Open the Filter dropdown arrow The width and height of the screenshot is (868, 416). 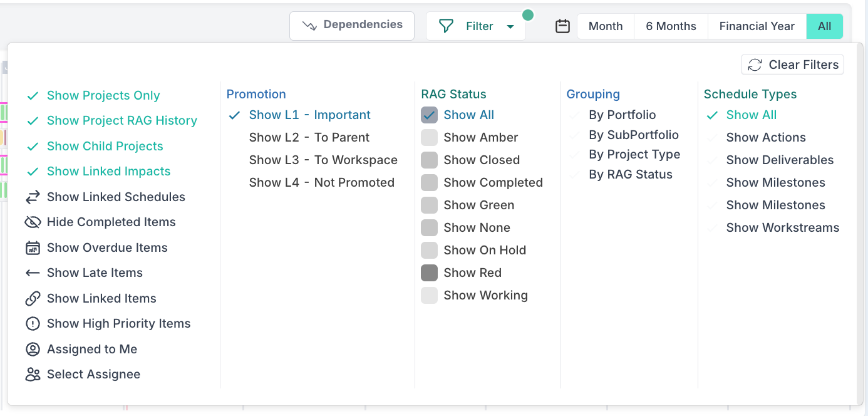pyautogui.click(x=510, y=27)
